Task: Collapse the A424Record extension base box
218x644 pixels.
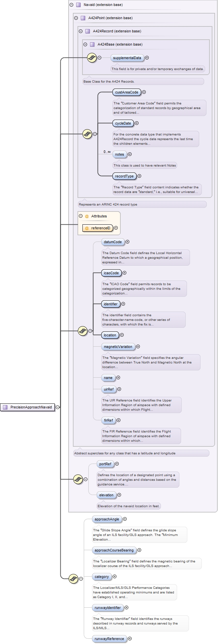Action: (x=81, y=31)
